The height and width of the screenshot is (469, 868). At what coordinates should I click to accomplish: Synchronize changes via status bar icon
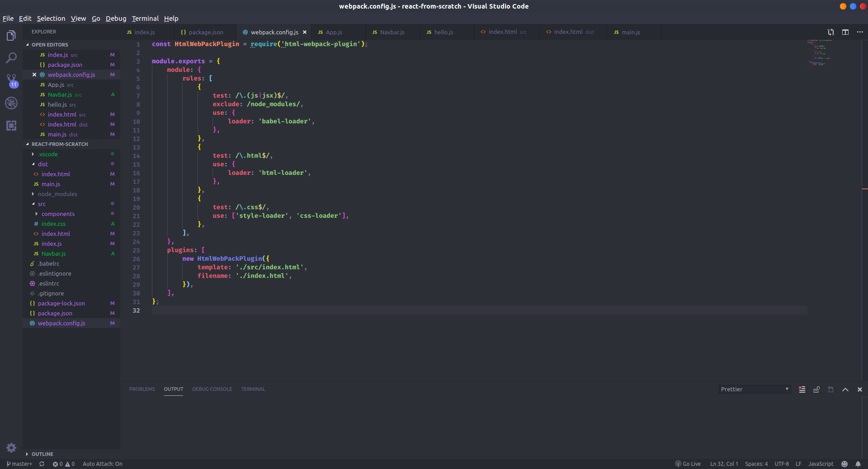tap(42, 464)
